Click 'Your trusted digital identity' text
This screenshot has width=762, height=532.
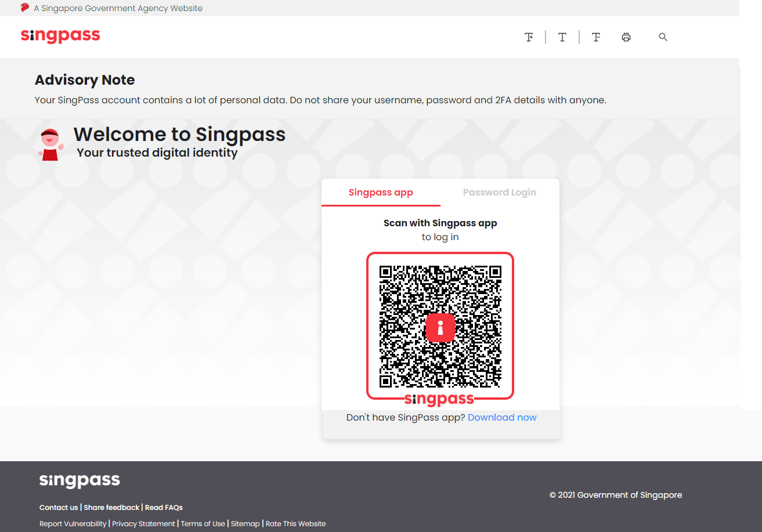pyautogui.click(x=157, y=153)
